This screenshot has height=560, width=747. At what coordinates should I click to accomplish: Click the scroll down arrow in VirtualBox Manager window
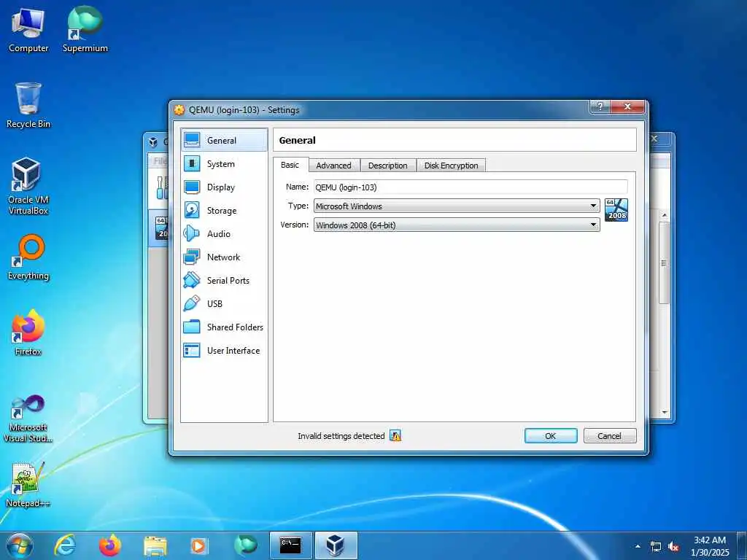(665, 413)
